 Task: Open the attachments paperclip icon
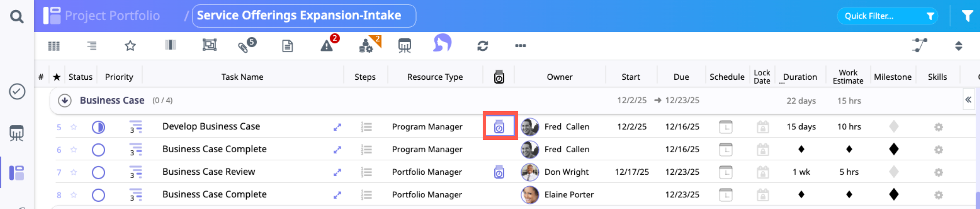tap(246, 45)
